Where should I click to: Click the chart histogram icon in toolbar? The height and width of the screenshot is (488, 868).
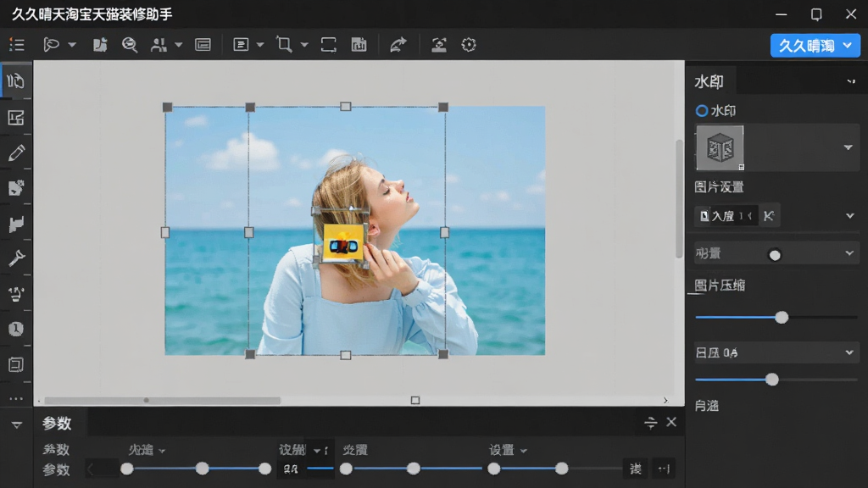click(x=359, y=45)
